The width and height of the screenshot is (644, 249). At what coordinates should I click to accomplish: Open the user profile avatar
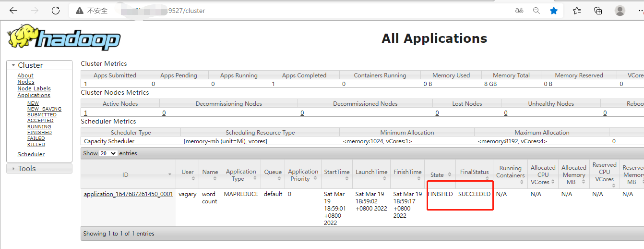tap(620, 11)
